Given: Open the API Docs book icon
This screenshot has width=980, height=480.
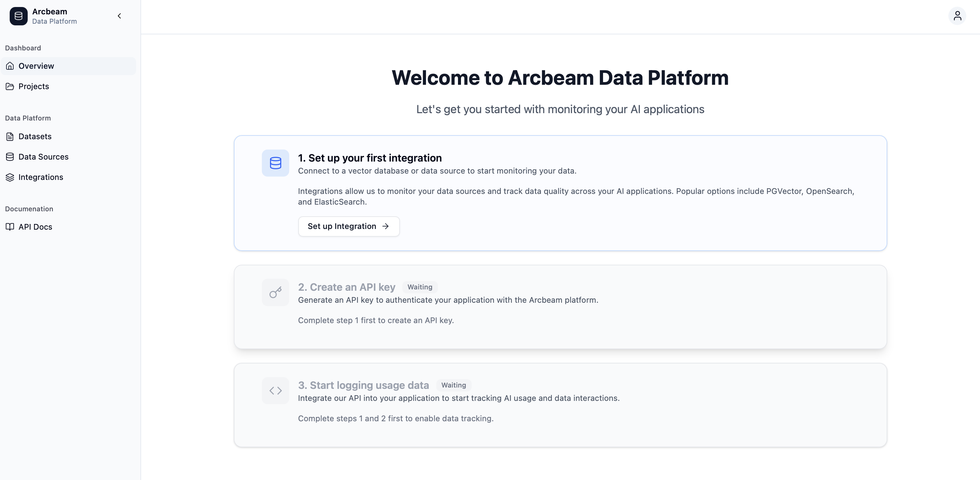Looking at the screenshot, I should pyautogui.click(x=10, y=227).
